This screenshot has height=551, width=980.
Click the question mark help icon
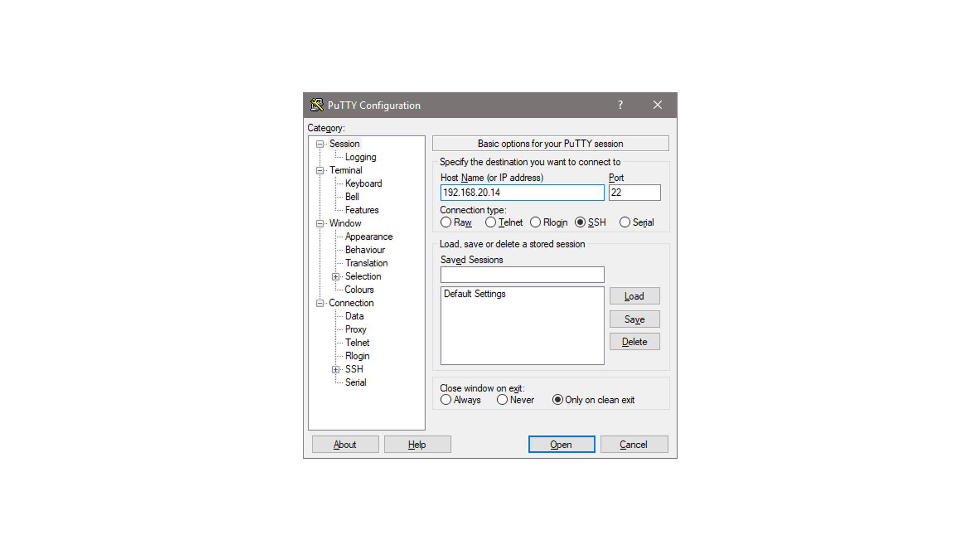[x=620, y=105]
